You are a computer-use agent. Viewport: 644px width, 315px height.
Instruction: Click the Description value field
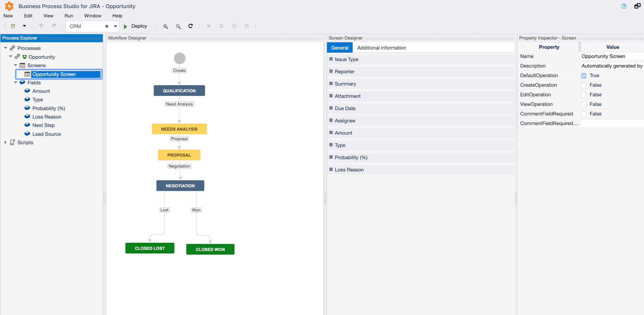(x=612, y=66)
